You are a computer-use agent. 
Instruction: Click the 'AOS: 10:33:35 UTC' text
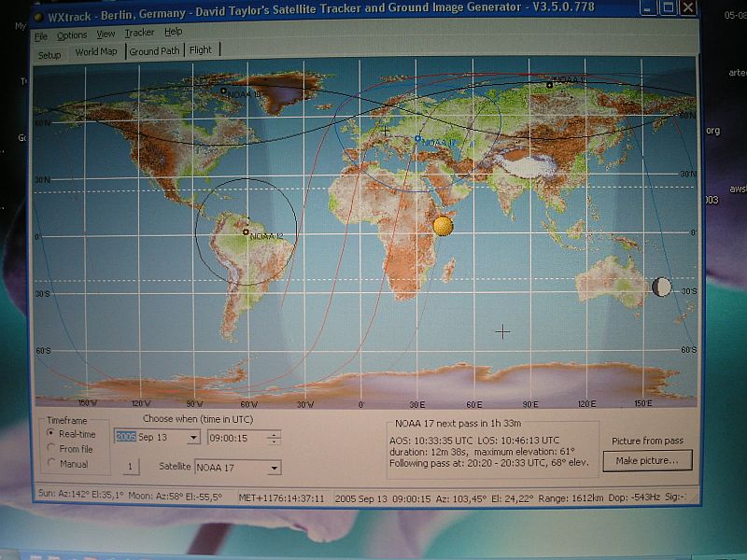coord(431,440)
